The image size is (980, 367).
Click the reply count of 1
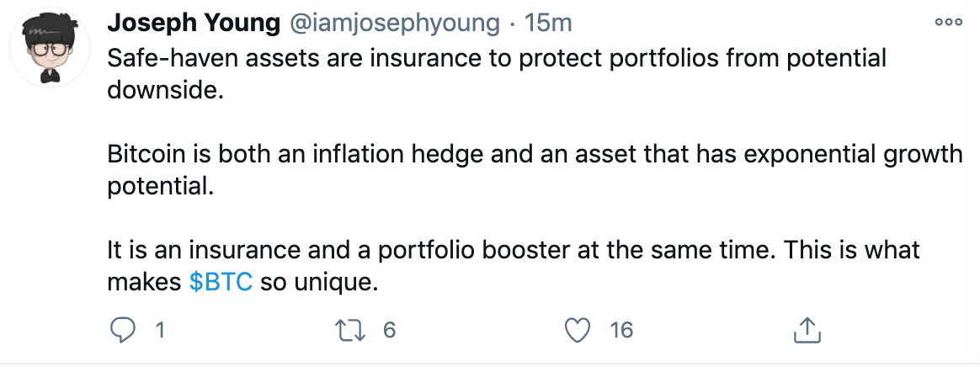tap(158, 330)
